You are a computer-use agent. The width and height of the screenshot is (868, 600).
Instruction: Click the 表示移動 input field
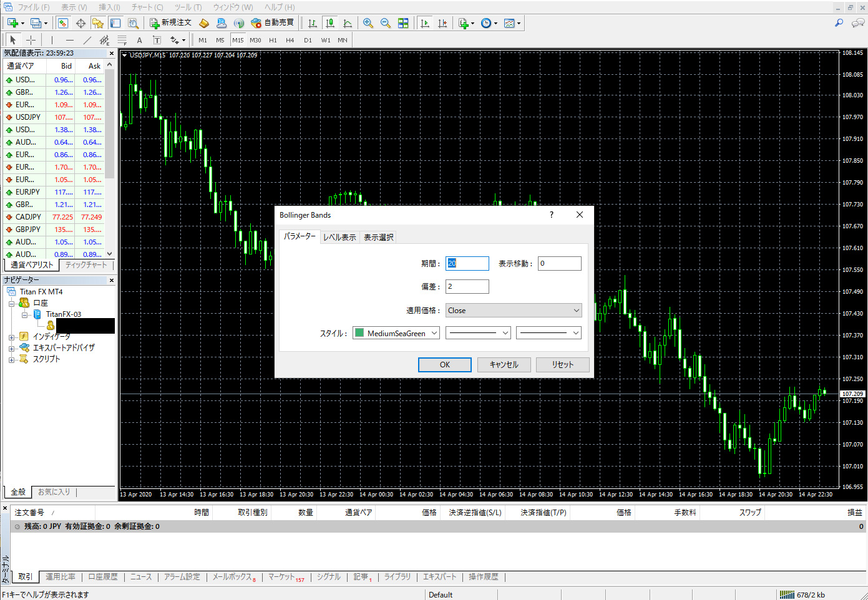pos(560,263)
